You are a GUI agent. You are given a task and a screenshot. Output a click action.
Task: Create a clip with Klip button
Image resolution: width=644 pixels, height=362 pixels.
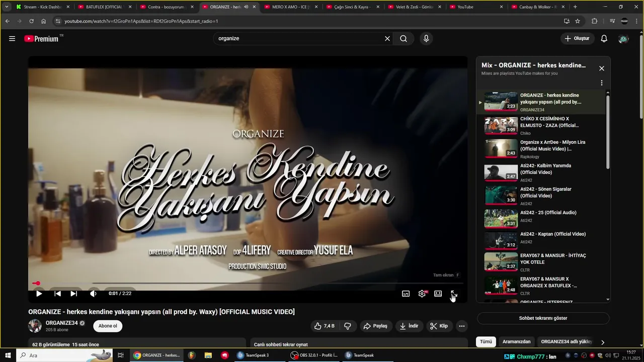[x=439, y=326]
